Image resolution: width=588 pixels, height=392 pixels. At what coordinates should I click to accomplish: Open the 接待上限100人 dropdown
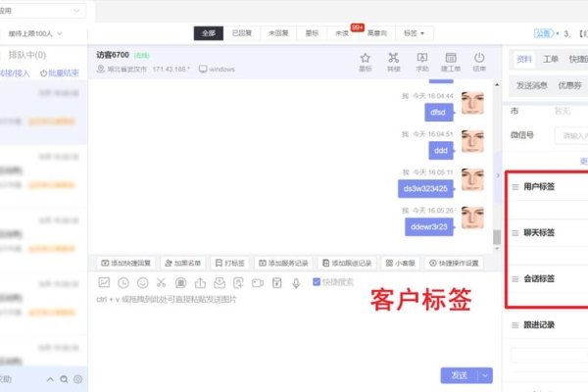click(35, 33)
